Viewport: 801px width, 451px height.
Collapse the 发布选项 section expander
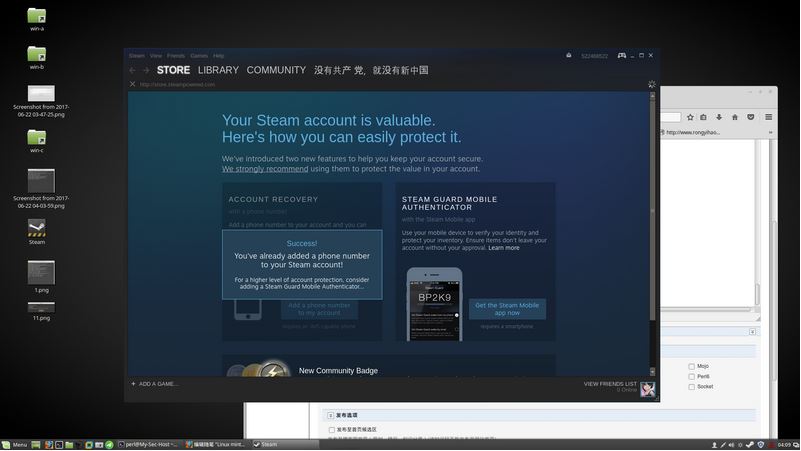pyautogui.click(x=331, y=415)
